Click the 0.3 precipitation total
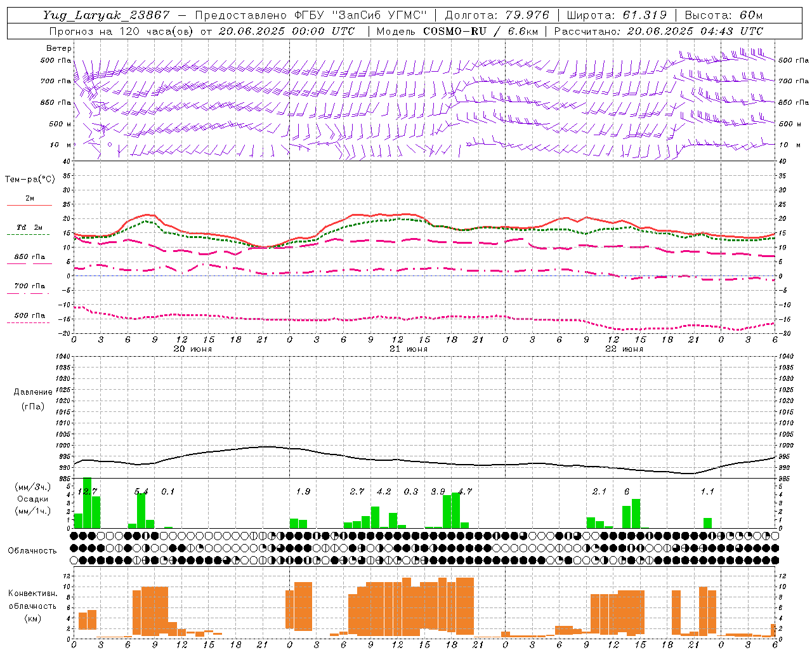Screen dimensions: 812x650 coord(411,491)
